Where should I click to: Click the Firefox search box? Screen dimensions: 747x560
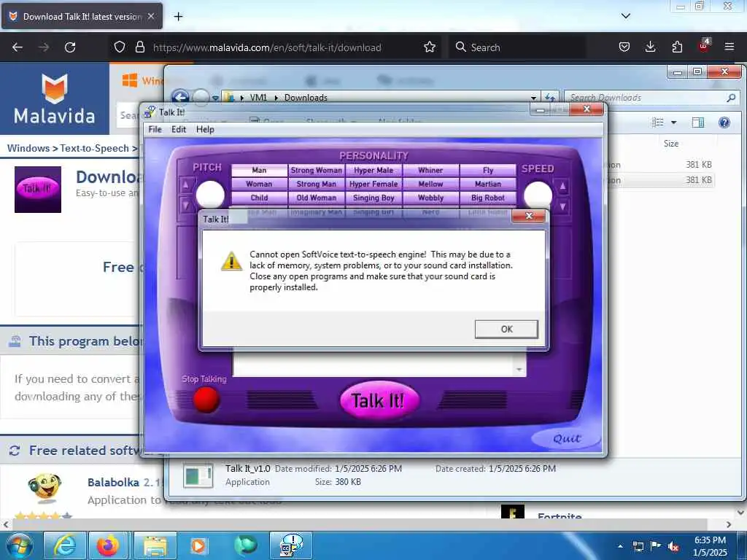[517, 47]
